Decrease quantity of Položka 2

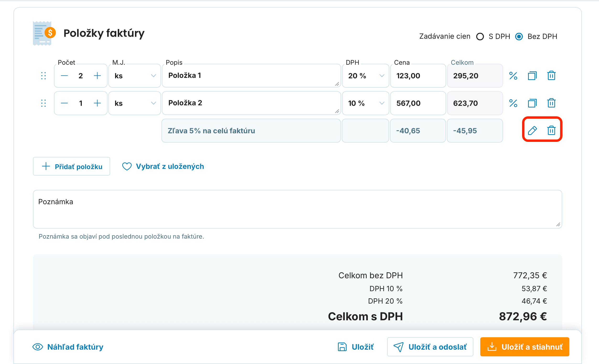coord(64,103)
